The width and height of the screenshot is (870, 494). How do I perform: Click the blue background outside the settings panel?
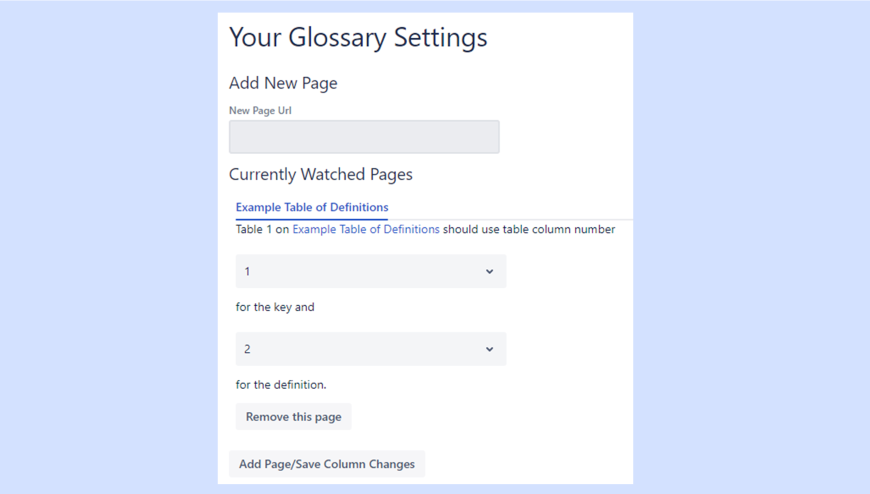[x=750, y=250]
